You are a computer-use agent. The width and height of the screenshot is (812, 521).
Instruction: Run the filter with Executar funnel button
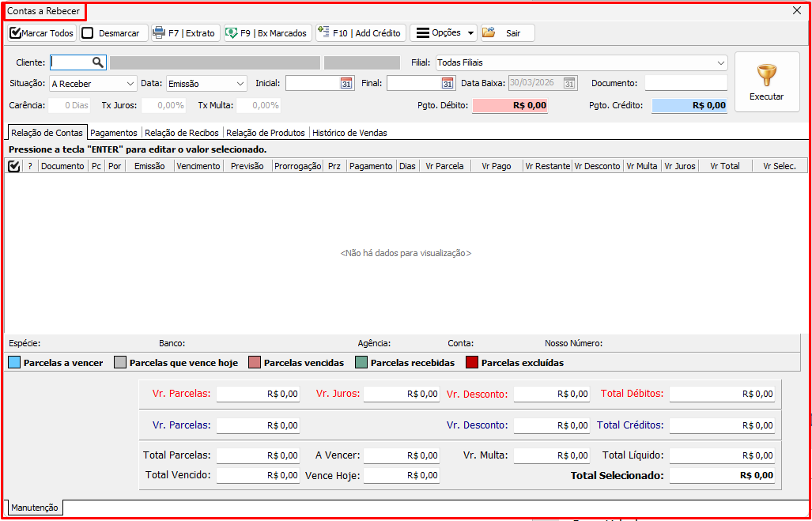[x=766, y=82]
